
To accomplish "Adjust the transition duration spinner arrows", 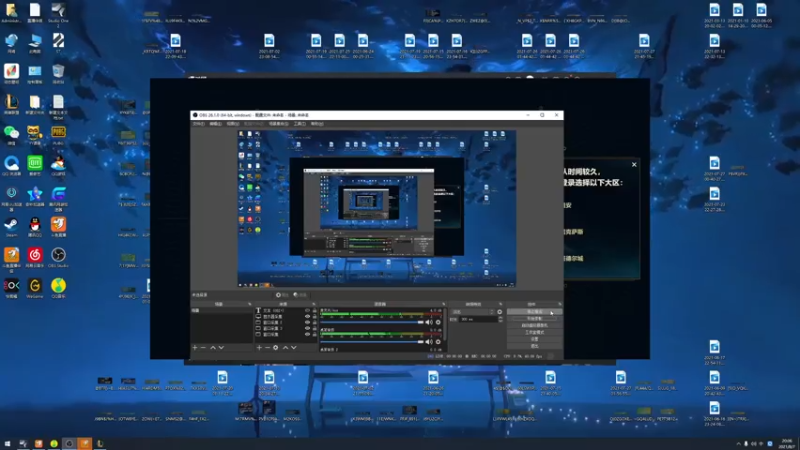I will (x=500, y=319).
